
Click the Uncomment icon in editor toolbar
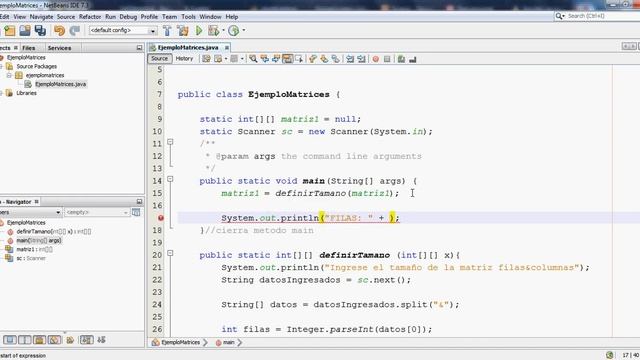click(413, 59)
